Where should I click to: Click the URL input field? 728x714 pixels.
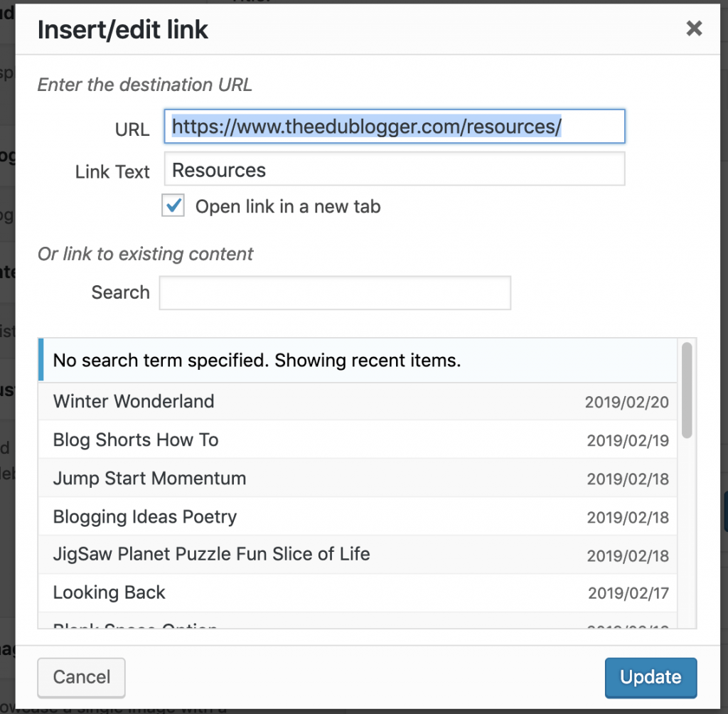tap(394, 127)
